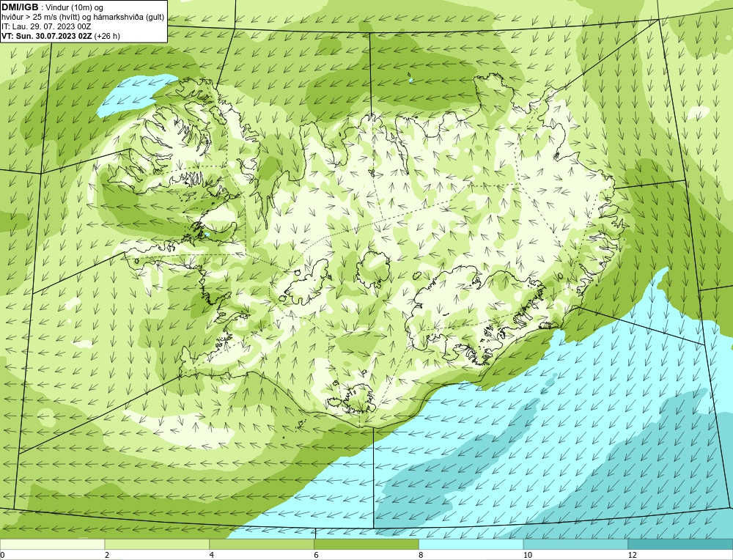The width and height of the screenshot is (733, 560).
Task: Click the 'hviður > 25 m/s' legend description line
Action: pyautogui.click(x=83, y=18)
